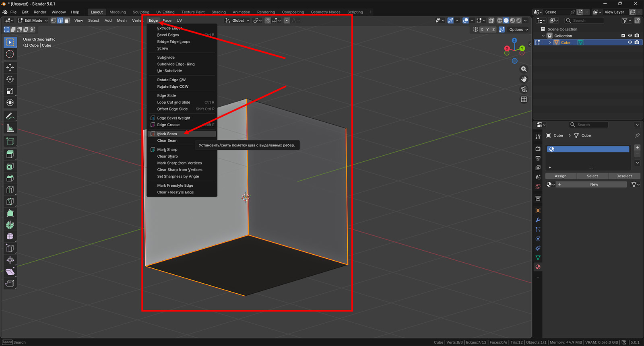The height and width of the screenshot is (346, 644).
Task: Activate the Annotate pencil tool
Action: [10, 116]
